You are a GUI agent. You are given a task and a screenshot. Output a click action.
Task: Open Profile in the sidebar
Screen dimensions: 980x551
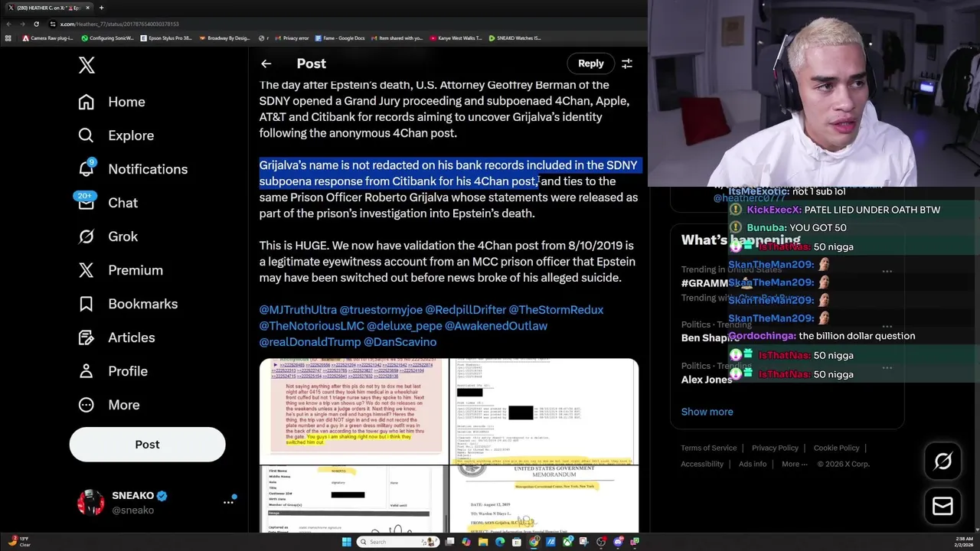tap(113, 371)
